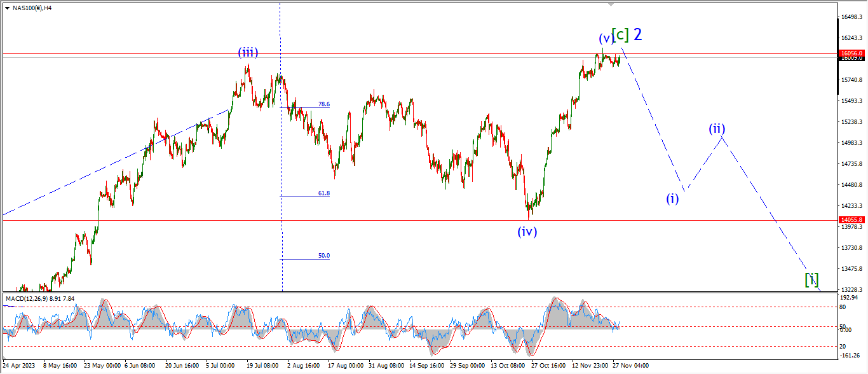Select the projected (i) wave label
This screenshot has height=374, width=868.
(x=672, y=198)
